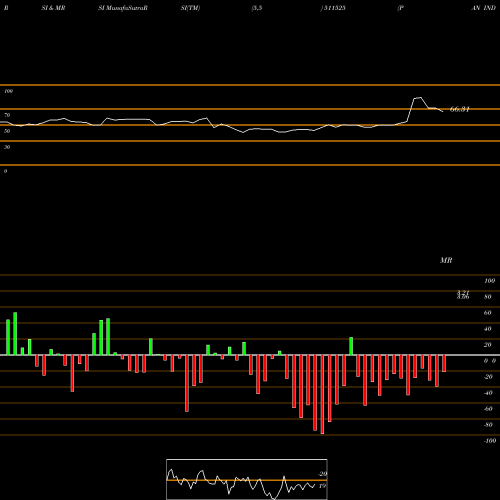Click RSI axis label 30
Screen dimensions: 500x500
click(x=7, y=147)
